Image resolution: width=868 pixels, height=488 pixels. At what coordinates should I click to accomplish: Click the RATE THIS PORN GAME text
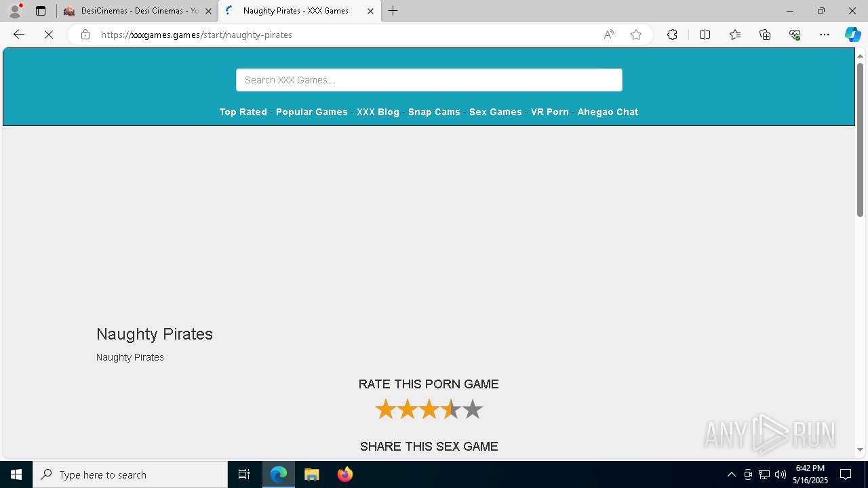pyautogui.click(x=429, y=384)
